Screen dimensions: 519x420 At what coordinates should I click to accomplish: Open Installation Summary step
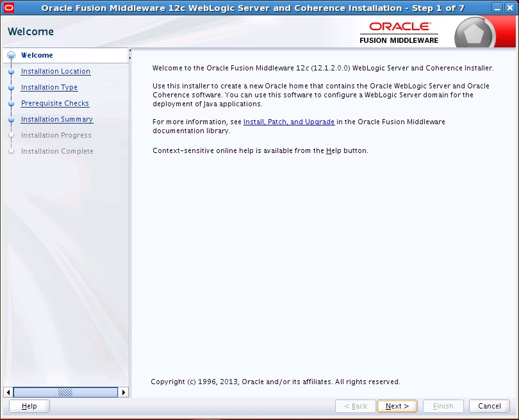click(x=57, y=119)
